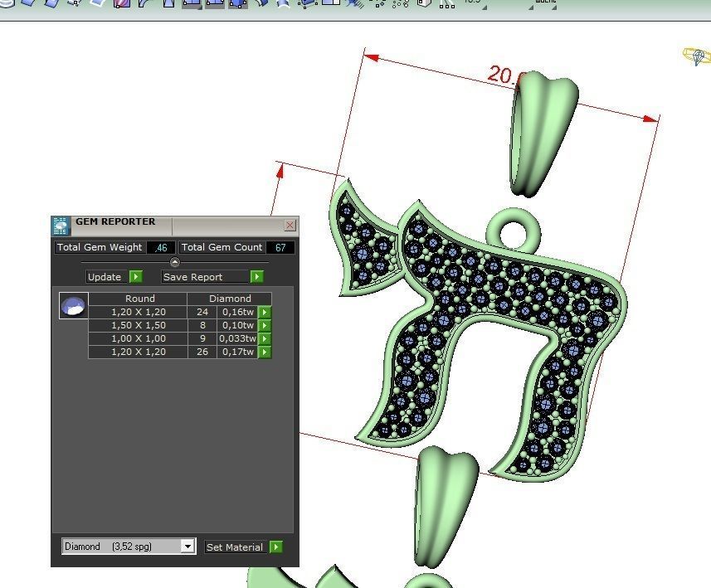This screenshot has height=588, width=711.
Task: Click the gem count cell showing 26
Action: [202, 352]
